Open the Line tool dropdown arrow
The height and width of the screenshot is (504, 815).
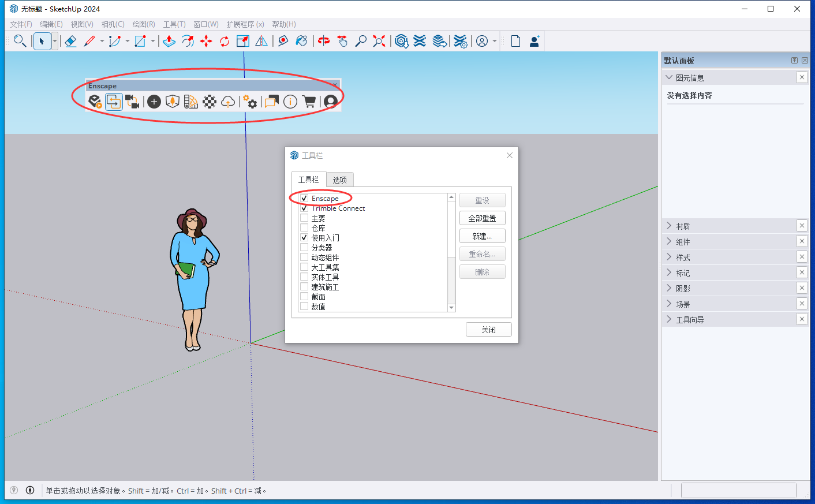pos(102,41)
